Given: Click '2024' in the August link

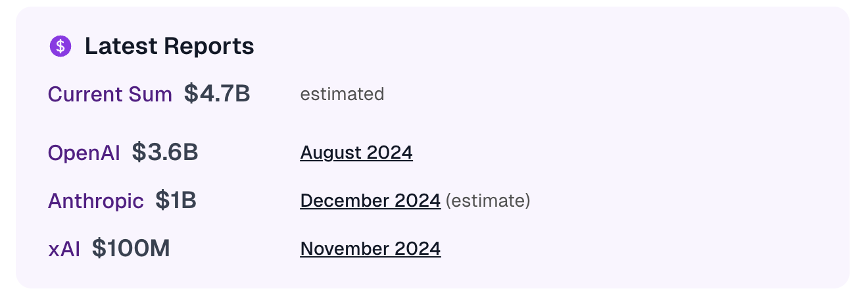Looking at the screenshot, I should 390,153.
